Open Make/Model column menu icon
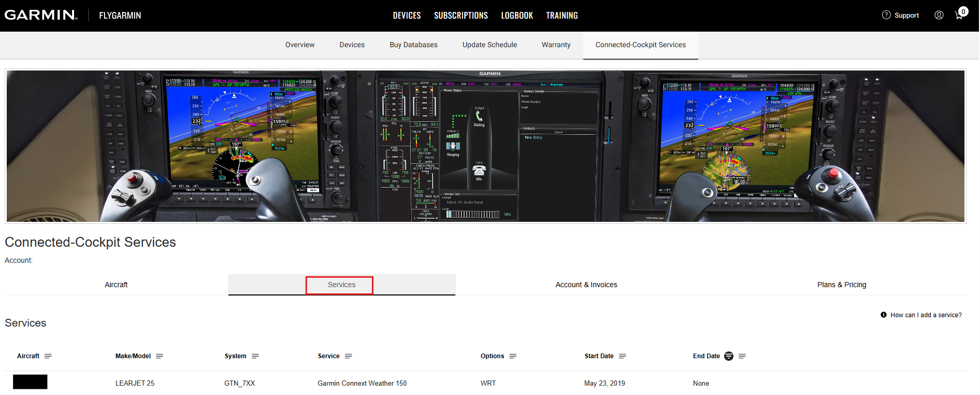Viewport: 980px width, 395px height. click(x=160, y=356)
